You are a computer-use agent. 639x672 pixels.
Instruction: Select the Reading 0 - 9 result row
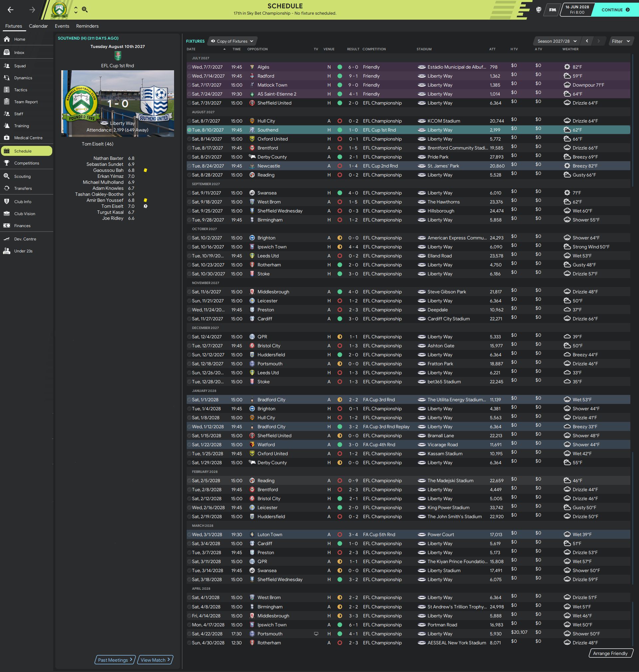coord(408,481)
